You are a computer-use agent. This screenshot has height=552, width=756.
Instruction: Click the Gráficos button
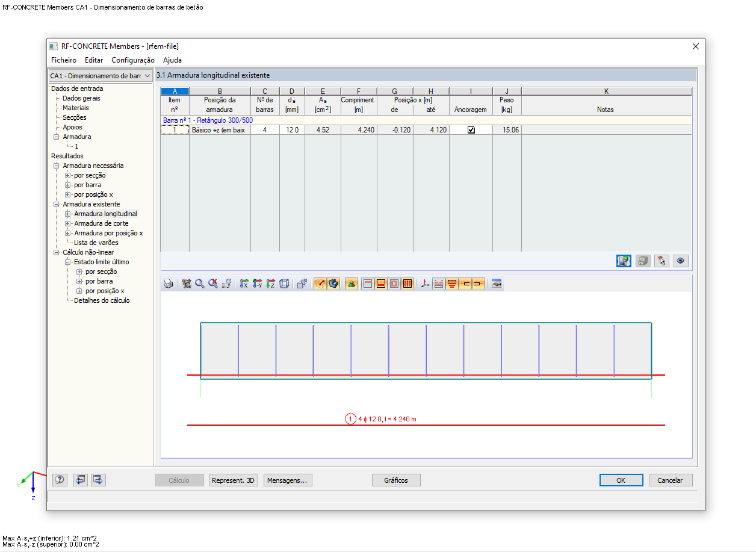pyautogui.click(x=396, y=480)
